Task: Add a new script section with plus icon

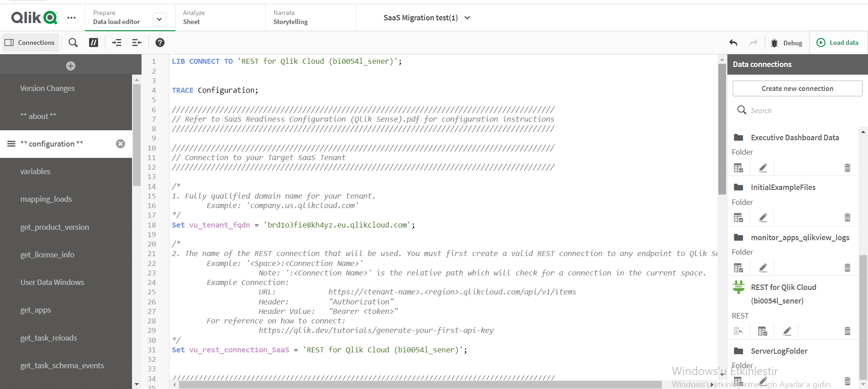Action: tap(71, 66)
